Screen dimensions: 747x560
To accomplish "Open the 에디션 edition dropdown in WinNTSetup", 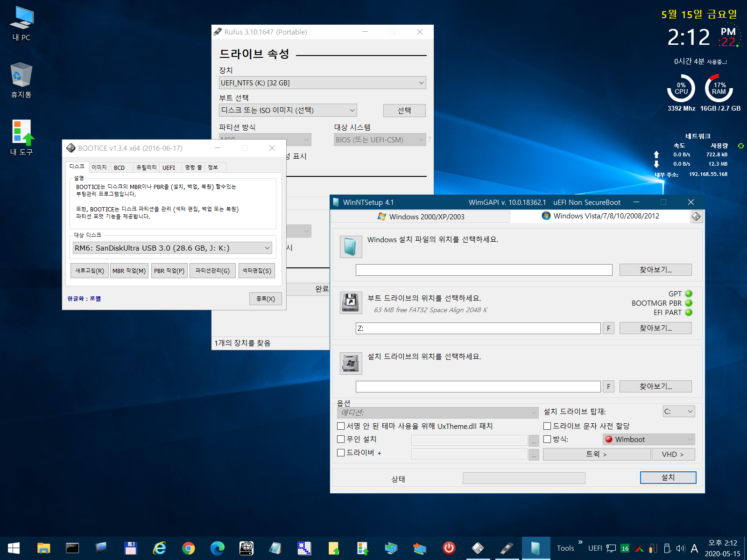I will 437,413.
